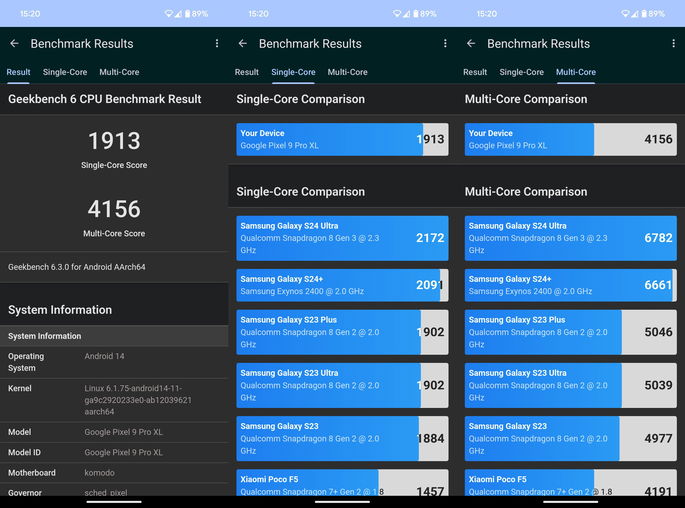Switch to Multi-Core tab from the CPU Result screen

(x=119, y=72)
